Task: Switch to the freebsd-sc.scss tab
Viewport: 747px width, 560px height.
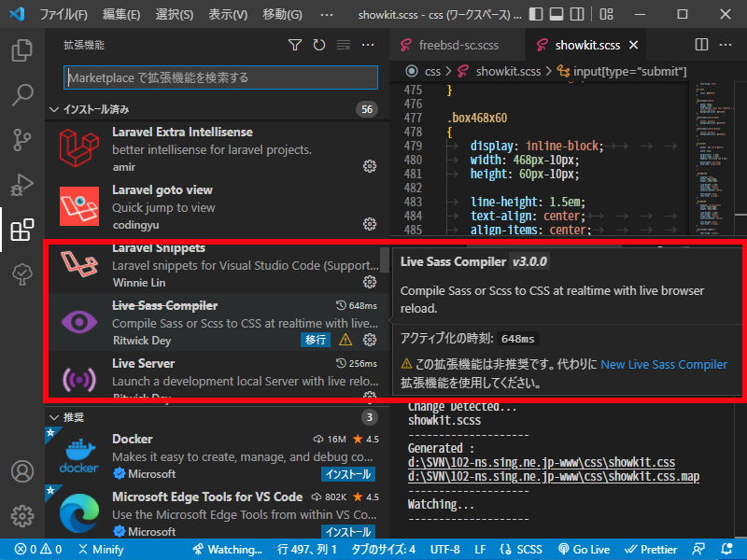Action: click(458, 45)
